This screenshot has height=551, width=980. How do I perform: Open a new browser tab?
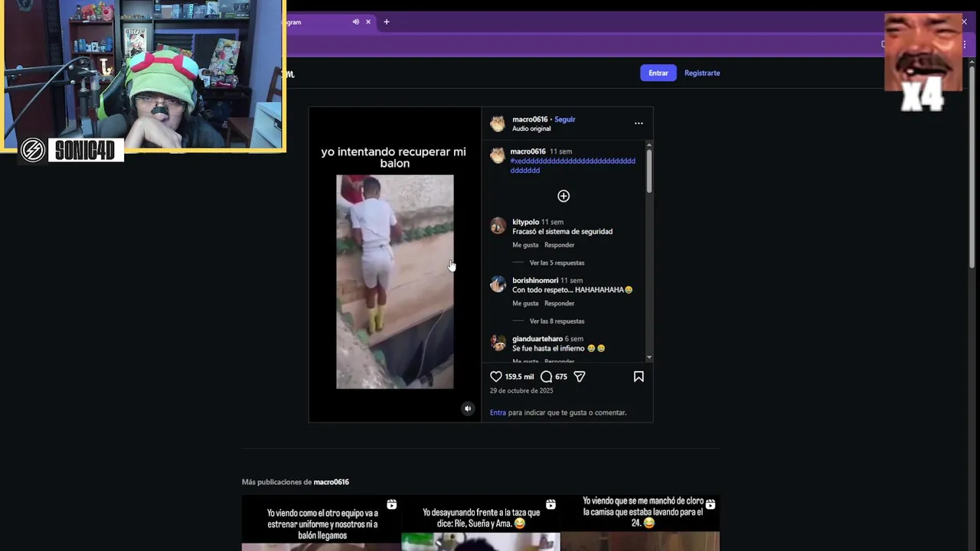[x=387, y=22]
